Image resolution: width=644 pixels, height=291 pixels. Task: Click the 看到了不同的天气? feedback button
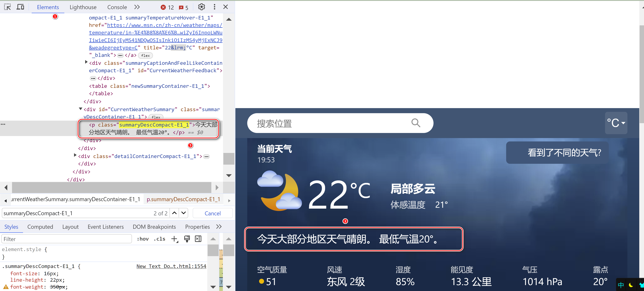[557, 153]
